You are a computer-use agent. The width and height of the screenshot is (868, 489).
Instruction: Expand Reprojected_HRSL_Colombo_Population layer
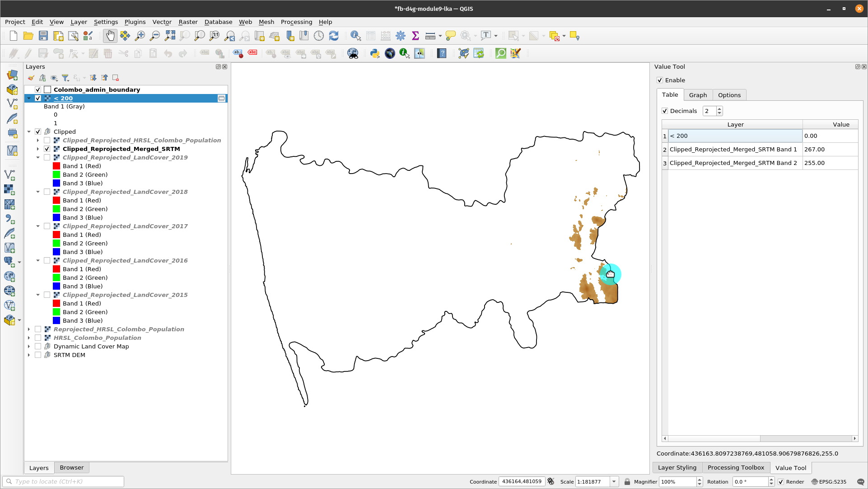pos(29,329)
